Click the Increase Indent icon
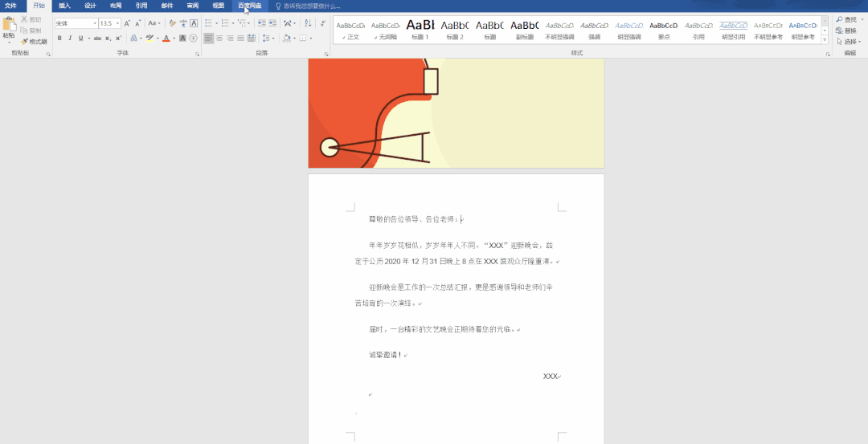 point(272,23)
